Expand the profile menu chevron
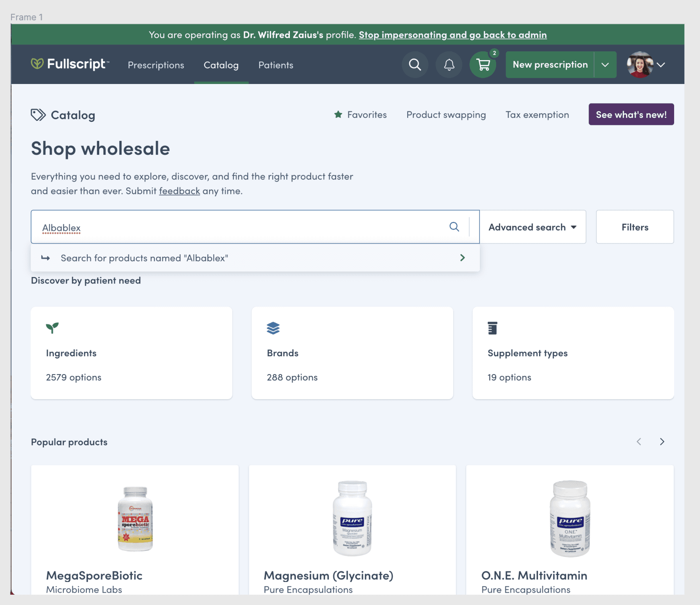 pyautogui.click(x=661, y=65)
